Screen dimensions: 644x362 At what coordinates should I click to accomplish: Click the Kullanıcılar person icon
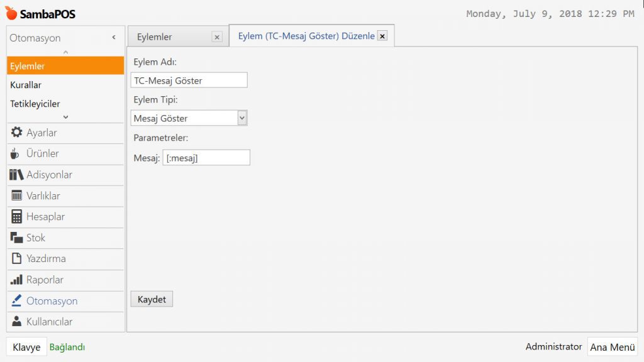[x=17, y=322]
